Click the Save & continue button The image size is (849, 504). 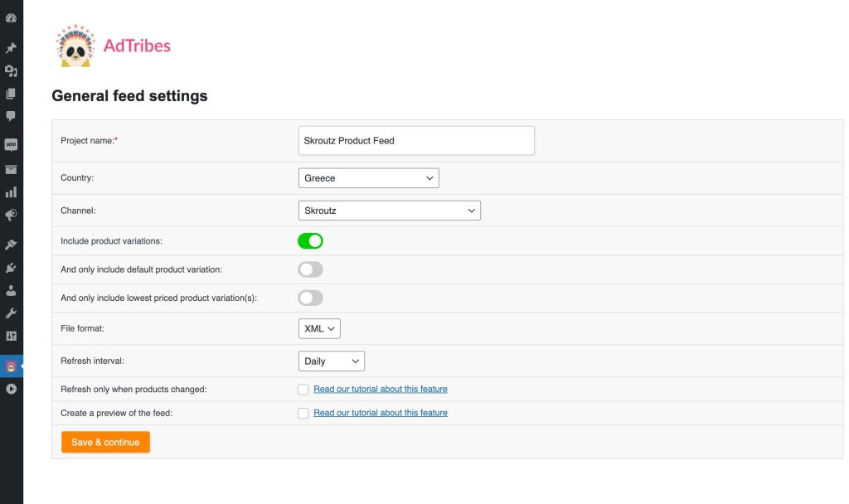[105, 442]
